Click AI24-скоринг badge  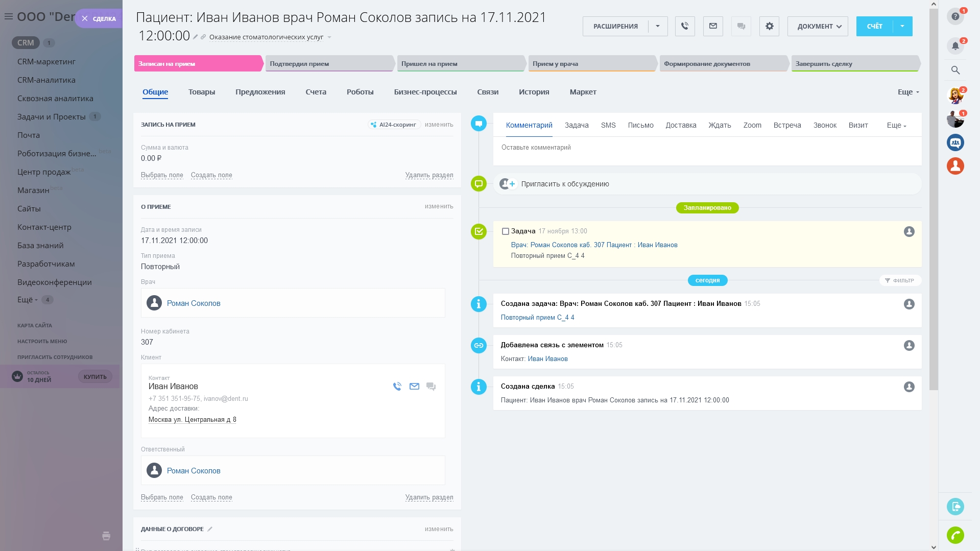tap(394, 125)
